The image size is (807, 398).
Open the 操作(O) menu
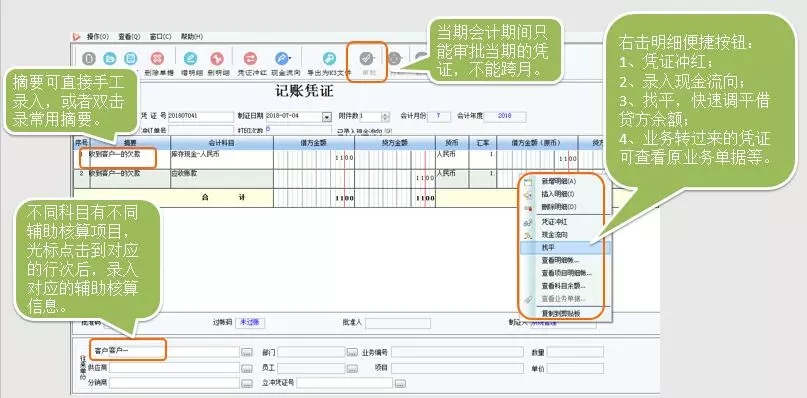(x=98, y=37)
